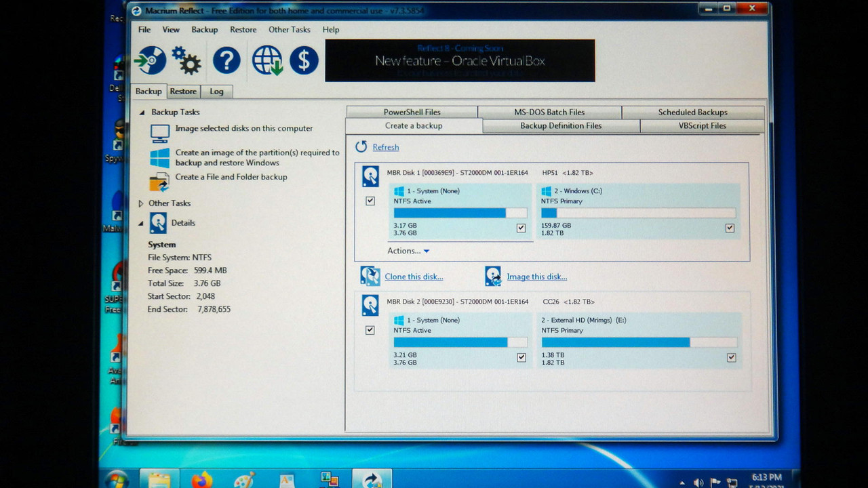Select Image selected disks on this computer

tap(244, 129)
